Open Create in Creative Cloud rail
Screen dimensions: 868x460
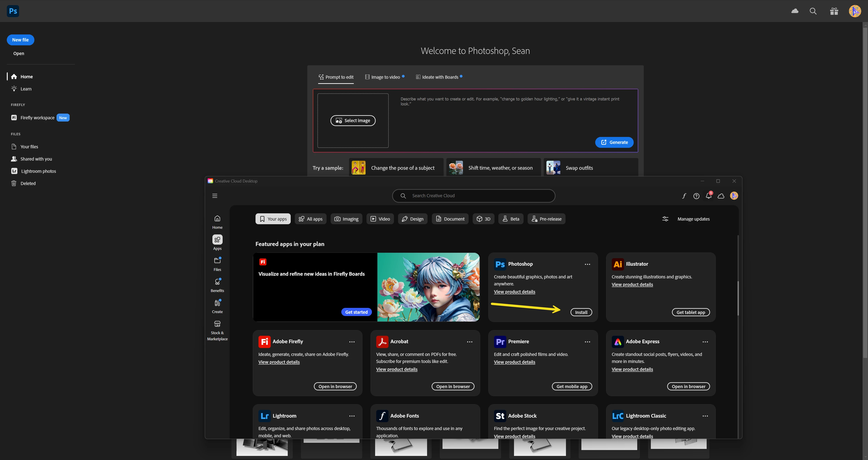pos(217,306)
